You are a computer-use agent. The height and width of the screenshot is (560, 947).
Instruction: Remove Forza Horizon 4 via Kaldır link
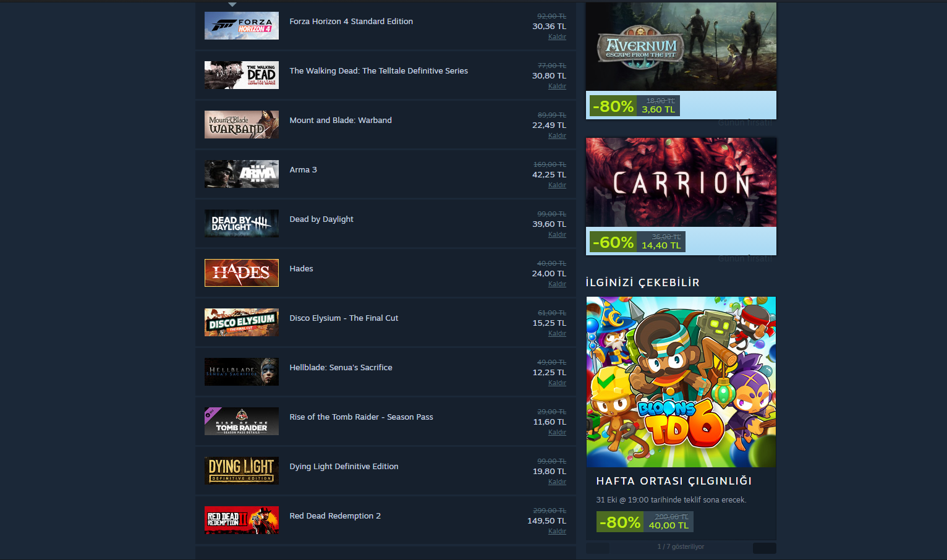pyautogui.click(x=557, y=36)
